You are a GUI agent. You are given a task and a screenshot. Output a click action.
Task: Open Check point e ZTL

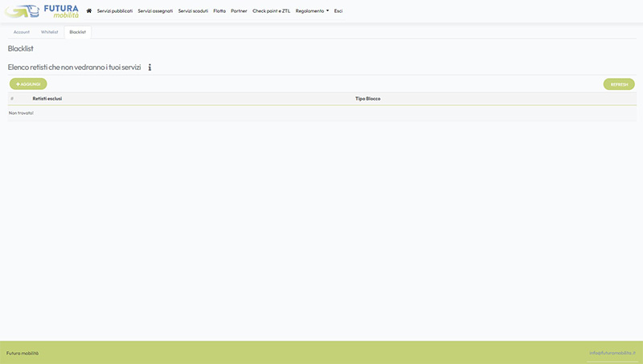pos(271,11)
